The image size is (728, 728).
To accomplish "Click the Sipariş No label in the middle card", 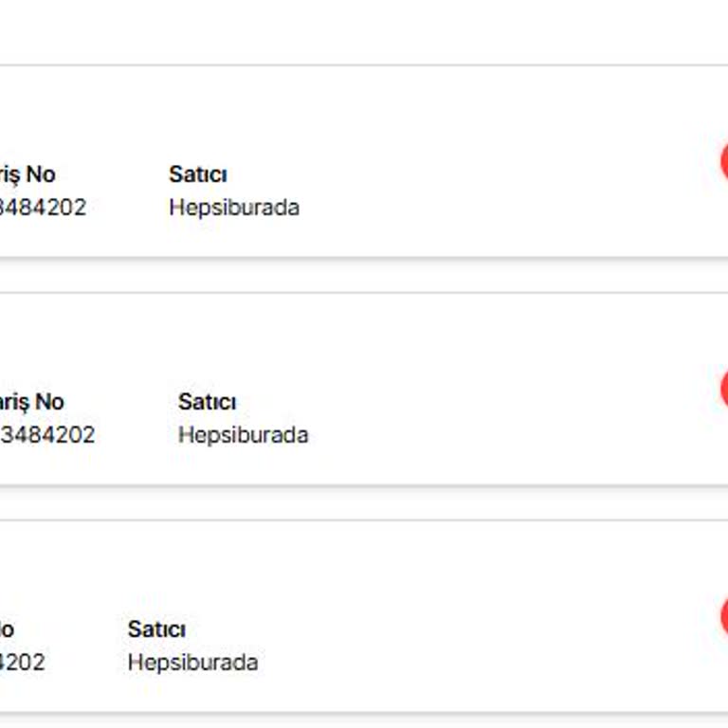I will point(31,402).
